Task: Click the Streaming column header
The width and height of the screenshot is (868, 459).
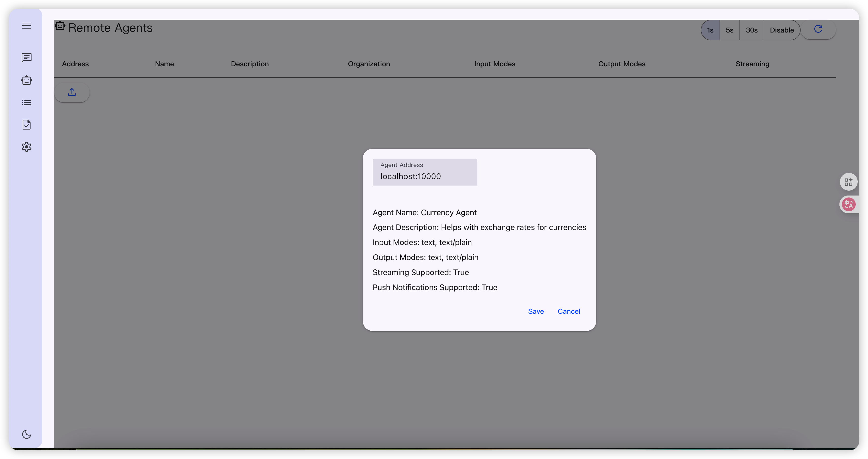Action: point(752,64)
